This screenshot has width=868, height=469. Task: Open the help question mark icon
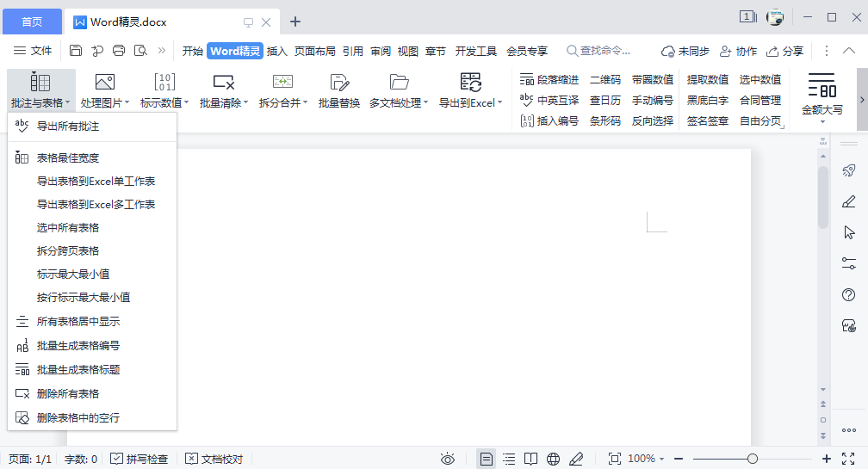click(849, 295)
